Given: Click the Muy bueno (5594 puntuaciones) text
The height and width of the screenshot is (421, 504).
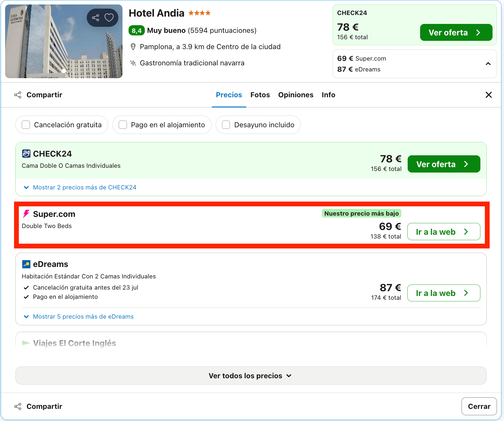Looking at the screenshot, I should [202, 31].
